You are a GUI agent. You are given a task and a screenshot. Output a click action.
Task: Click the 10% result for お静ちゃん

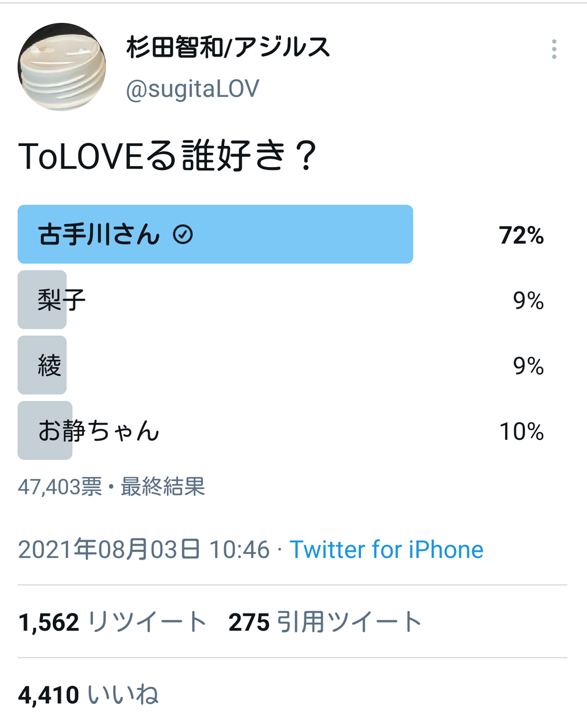click(521, 431)
